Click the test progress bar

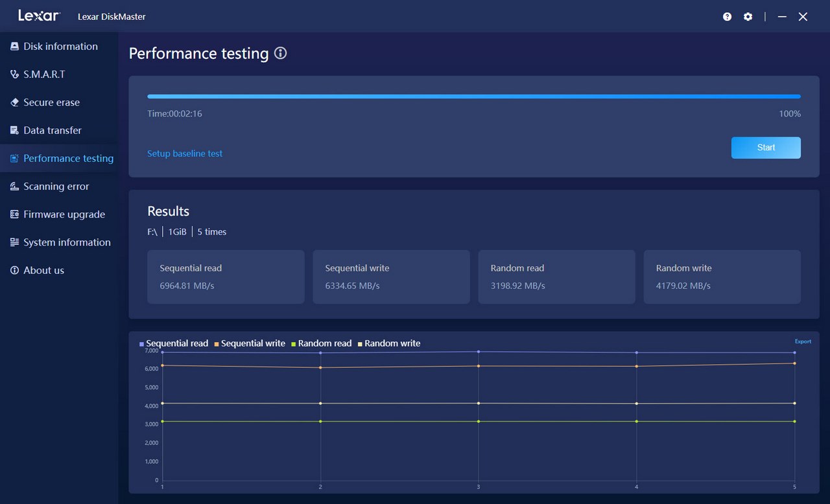tap(474, 97)
